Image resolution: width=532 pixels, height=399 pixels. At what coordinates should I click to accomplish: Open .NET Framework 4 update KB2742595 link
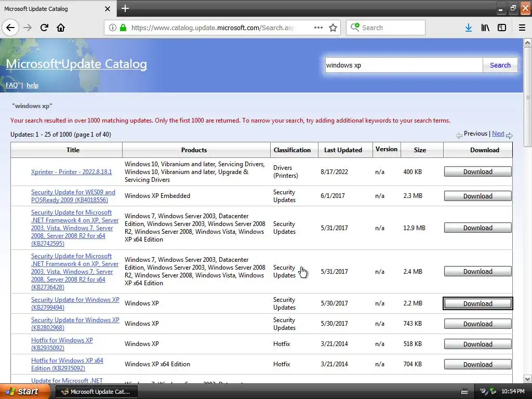click(x=75, y=228)
